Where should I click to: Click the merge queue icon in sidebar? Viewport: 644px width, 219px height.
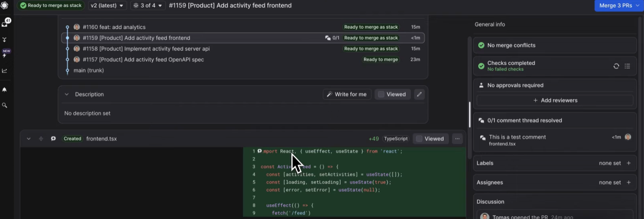click(5, 40)
